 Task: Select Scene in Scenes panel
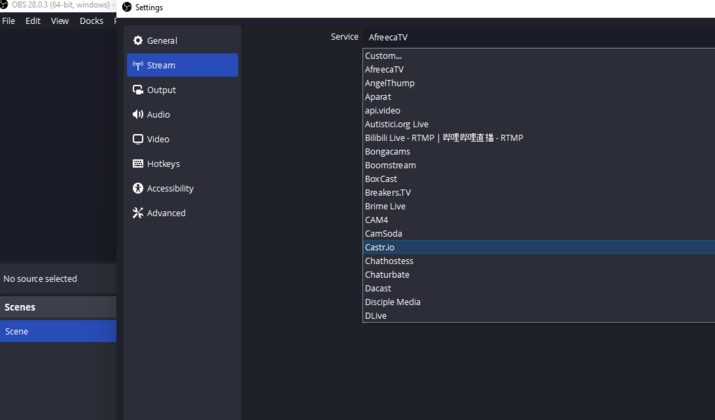pos(58,332)
